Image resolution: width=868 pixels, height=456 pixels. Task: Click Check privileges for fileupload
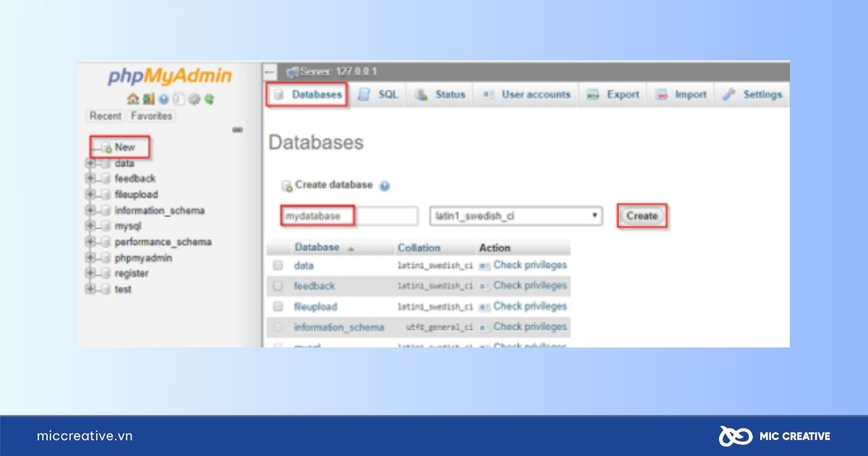pyautogui.click(x=530, y=306)
